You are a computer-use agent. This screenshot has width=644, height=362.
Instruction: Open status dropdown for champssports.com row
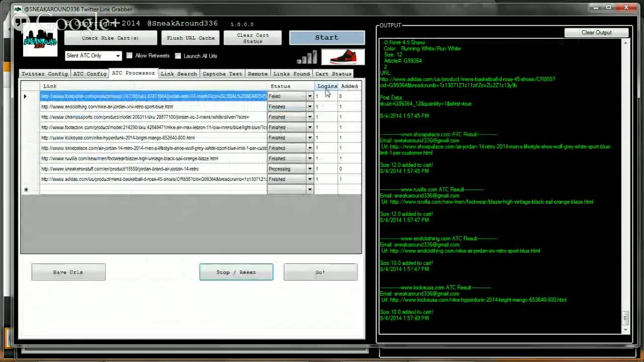(309, 117)
